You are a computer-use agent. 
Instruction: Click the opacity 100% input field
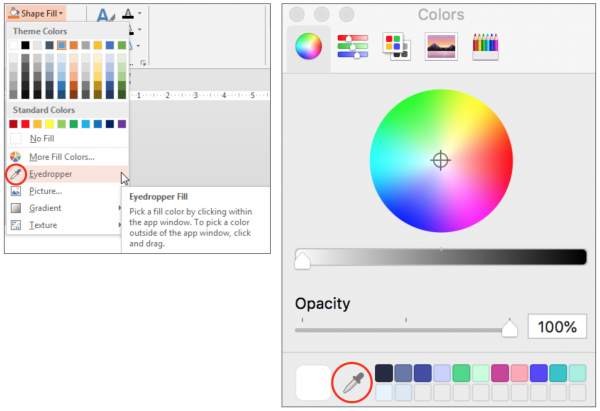click(x=557, y=326)
